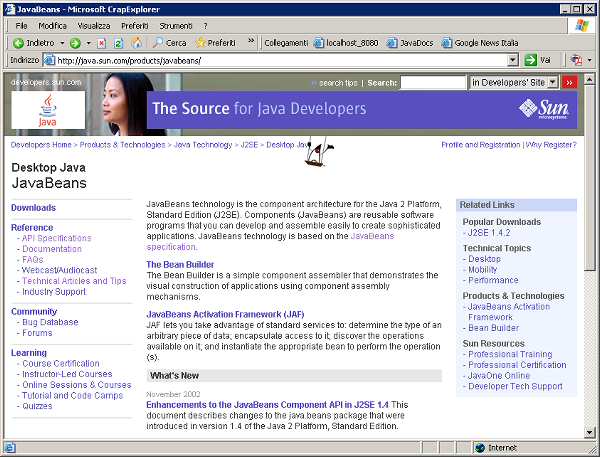600x457 pixels.
Task: Open the Bug Database link
Action: pyautogui.click(x=50, y=322)
